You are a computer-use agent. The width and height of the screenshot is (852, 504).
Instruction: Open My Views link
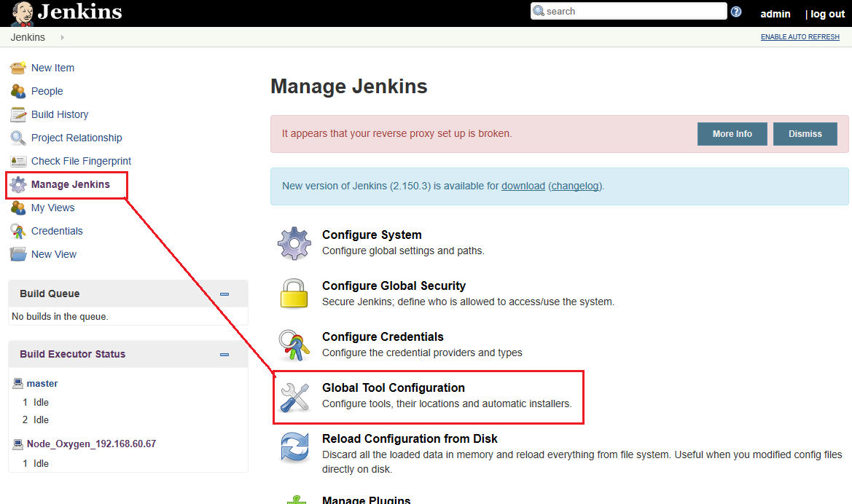52,208
